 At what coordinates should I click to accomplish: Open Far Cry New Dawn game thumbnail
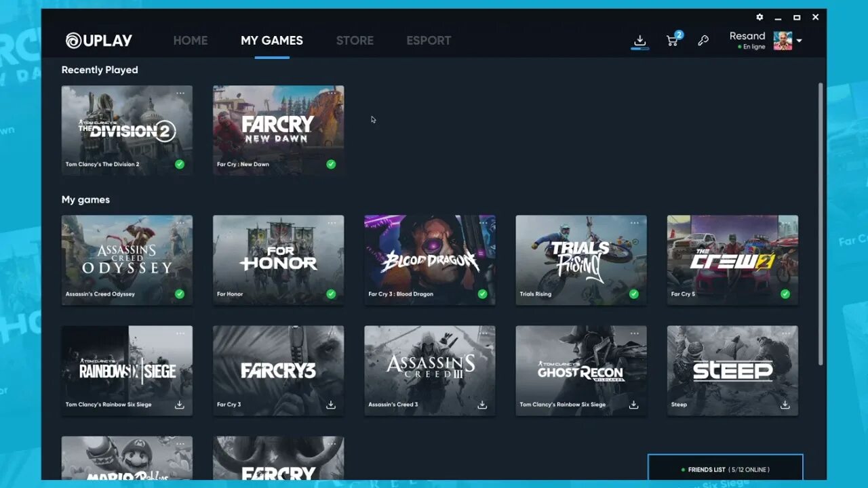coord(278,130)
